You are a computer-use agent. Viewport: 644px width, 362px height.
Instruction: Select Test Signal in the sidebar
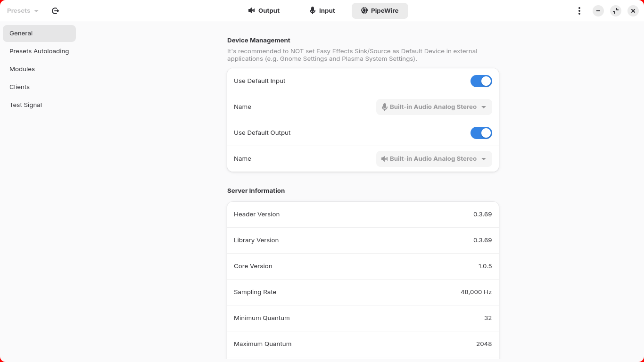click(25, 105)
